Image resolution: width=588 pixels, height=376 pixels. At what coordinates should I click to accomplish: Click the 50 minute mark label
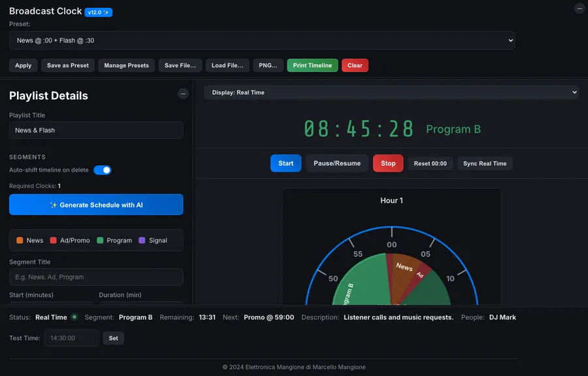click(x=333, y=278)
